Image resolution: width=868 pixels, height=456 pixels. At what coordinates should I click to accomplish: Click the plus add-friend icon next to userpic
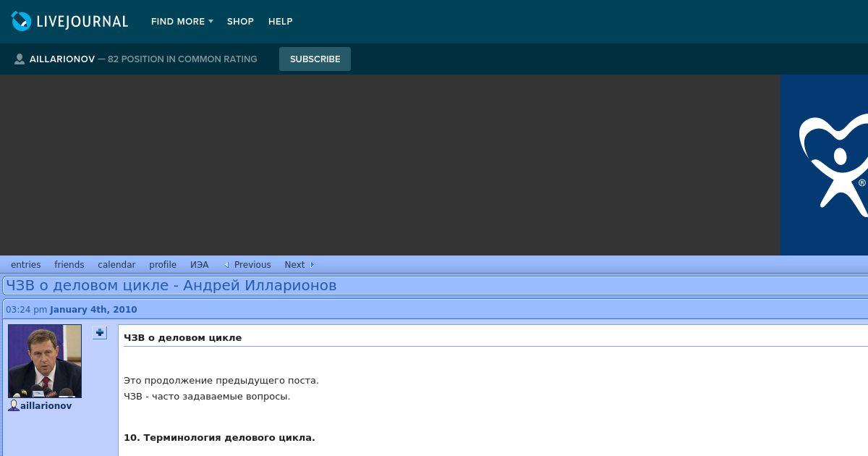(100, 333)
